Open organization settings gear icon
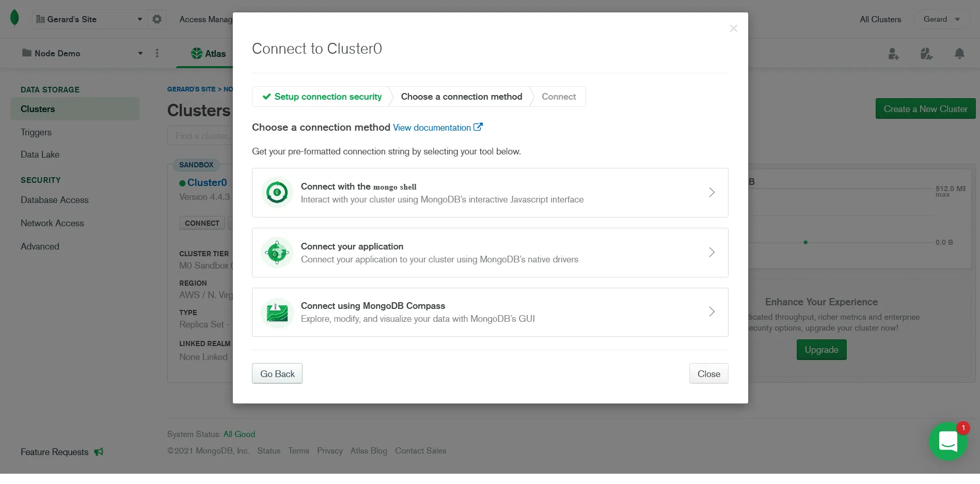 tap(157, 19)
